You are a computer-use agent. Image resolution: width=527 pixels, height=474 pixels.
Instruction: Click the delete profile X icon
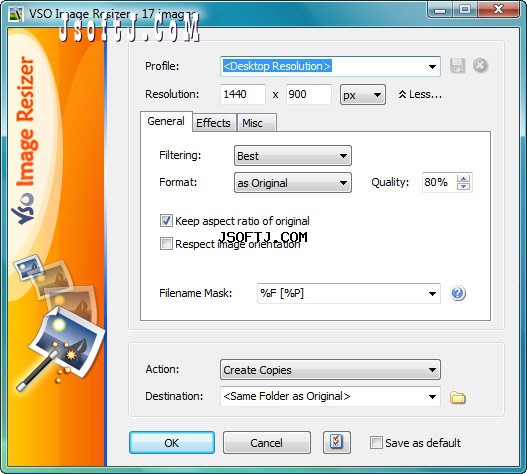click(480, 65)
